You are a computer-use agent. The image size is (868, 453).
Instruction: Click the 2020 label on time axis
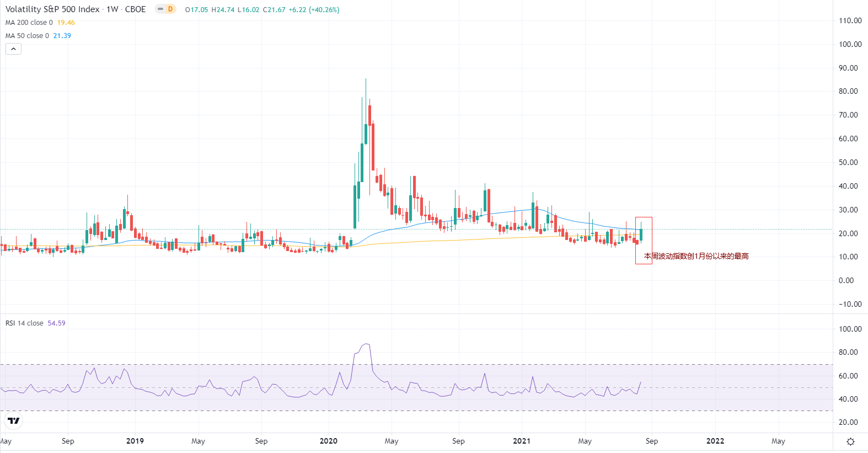point(329,441)
